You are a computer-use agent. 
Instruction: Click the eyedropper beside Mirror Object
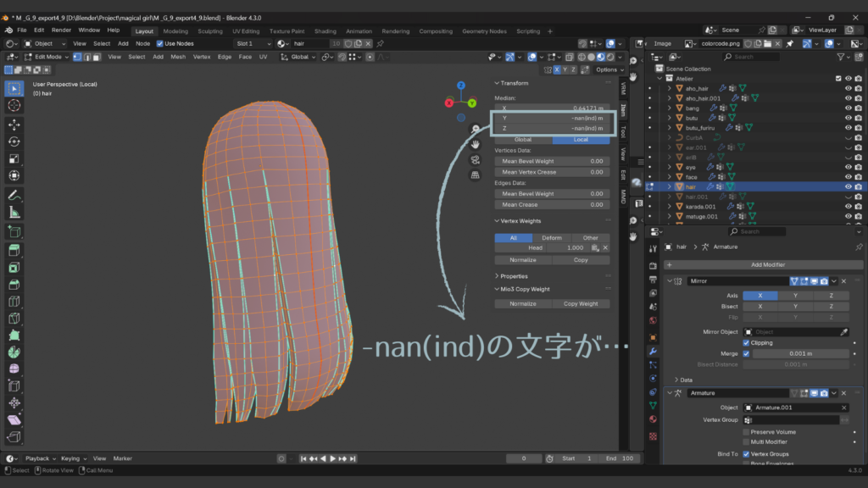pyautogui.click(x=843, y=332)
